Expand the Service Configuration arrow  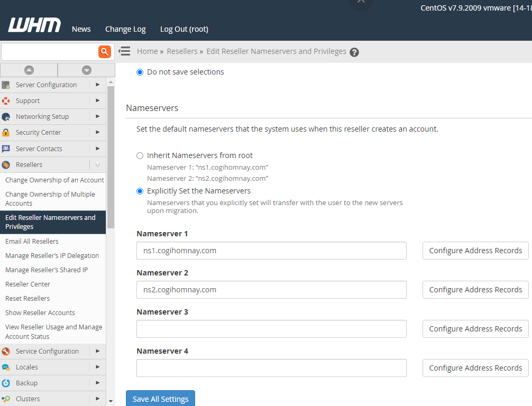pyautogui.click(x=97, y=351)
